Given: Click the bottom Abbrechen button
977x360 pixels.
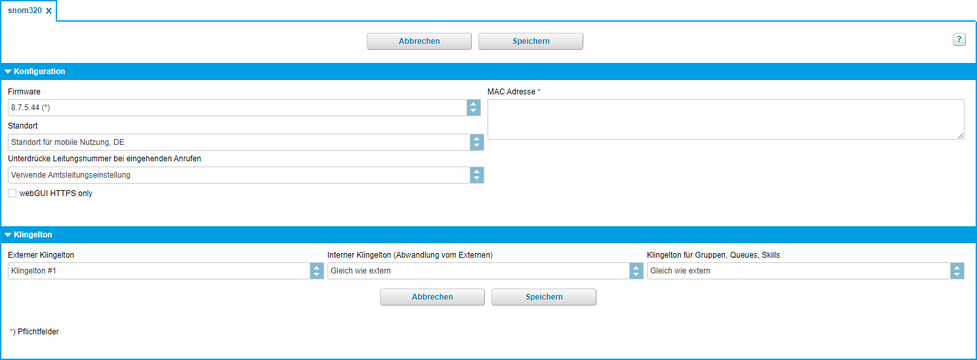Looking at the screenshot, I should point(432,297).
